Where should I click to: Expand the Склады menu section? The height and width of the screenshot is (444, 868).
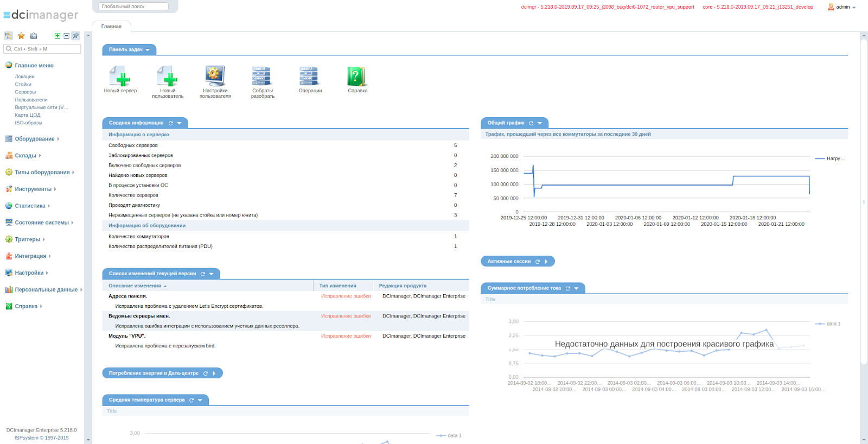click(25, 156)
